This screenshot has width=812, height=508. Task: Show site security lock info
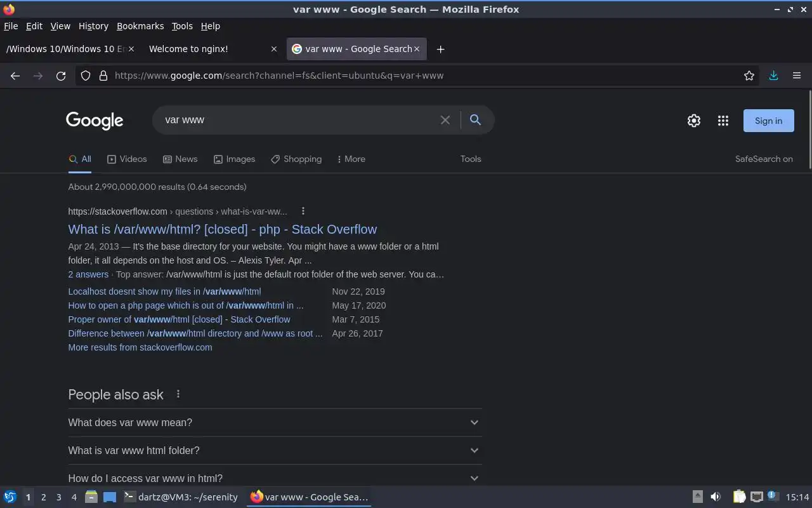click(x=103, y=76)
